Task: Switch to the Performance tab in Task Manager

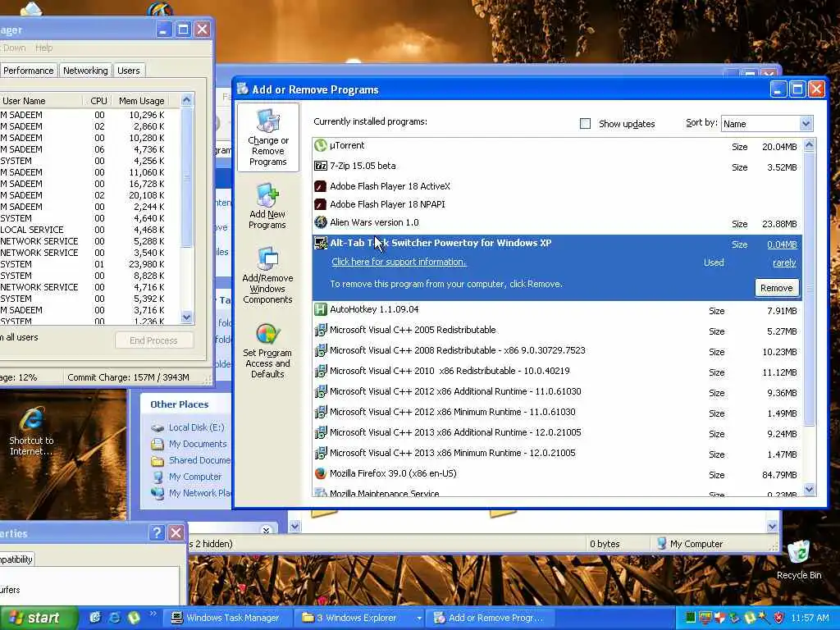Action: 29,71
